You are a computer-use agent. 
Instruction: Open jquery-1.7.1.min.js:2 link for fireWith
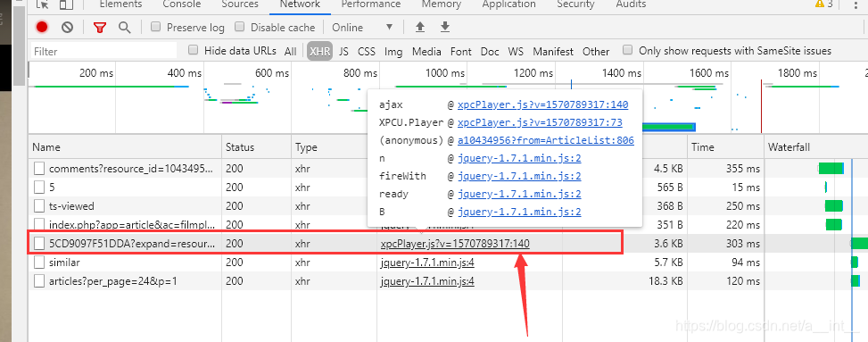[x=519, y=176]
